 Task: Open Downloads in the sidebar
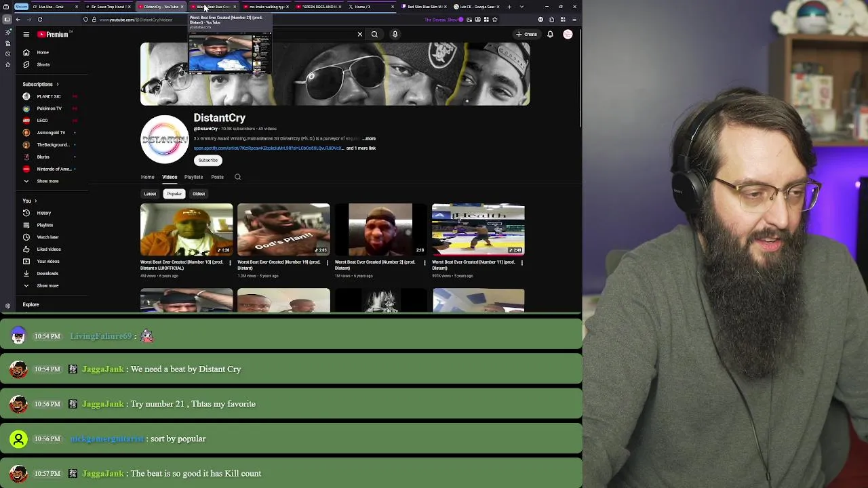[x=47, y=273]
